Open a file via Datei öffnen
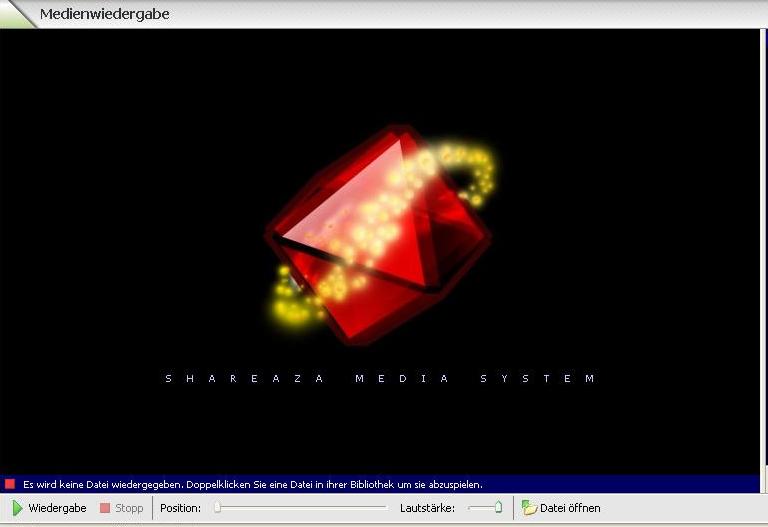 [561, 508]
